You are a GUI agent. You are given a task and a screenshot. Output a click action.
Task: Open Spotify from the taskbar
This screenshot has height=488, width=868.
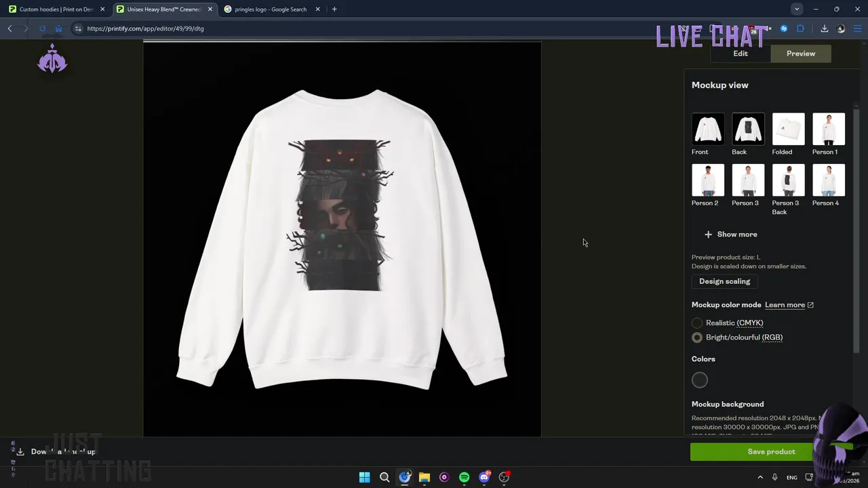coord(465,477)
